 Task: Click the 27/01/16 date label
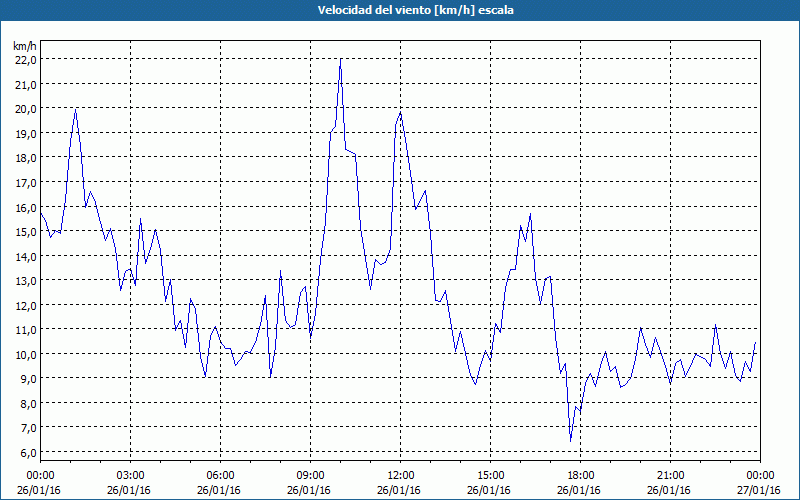pyautogui.click(x=759, y=490)
